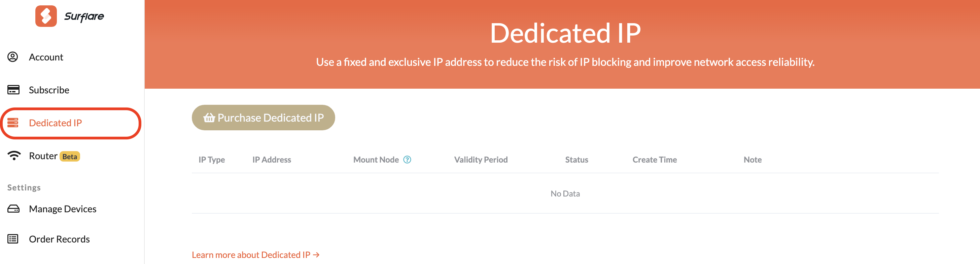Click the Mount Node help icon

pos(407,160)
